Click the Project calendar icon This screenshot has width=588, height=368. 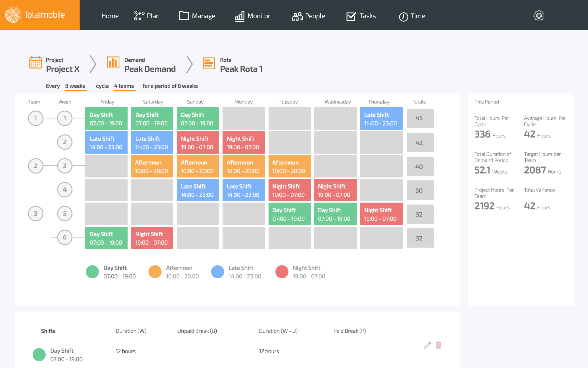point(35,62)
